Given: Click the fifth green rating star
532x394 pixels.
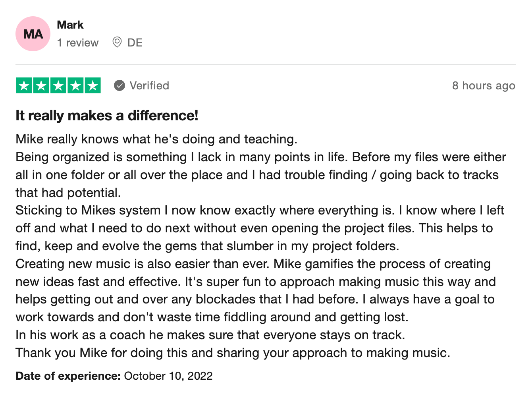Looking at the screenshot, I should pyautogui.click(x=93, y=85).
